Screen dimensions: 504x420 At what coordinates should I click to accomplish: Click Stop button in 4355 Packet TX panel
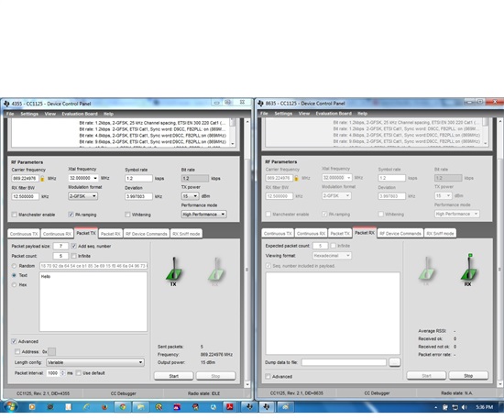tap(215, 376)
